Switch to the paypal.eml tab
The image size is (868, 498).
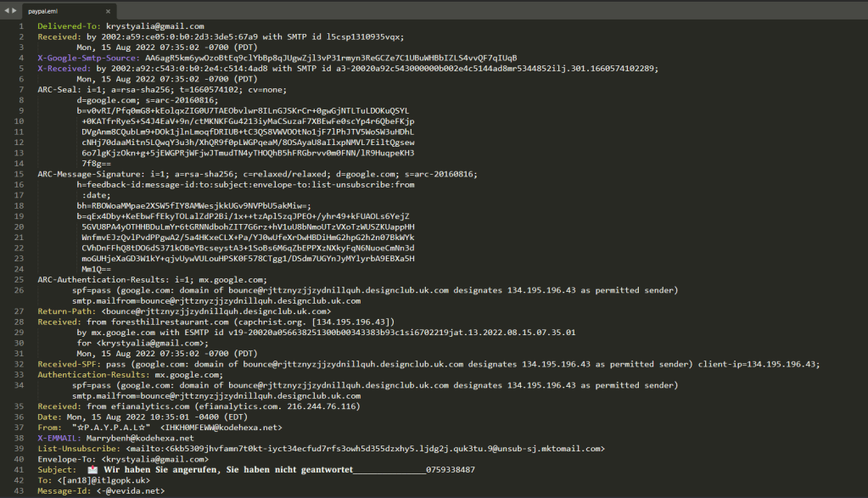[44, 12]
